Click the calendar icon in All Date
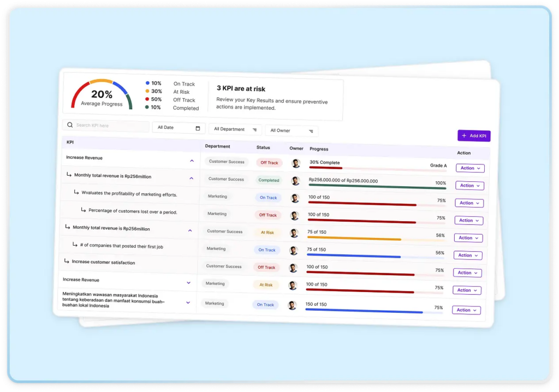Screen dimensions: 559x392 coord(198,128)
